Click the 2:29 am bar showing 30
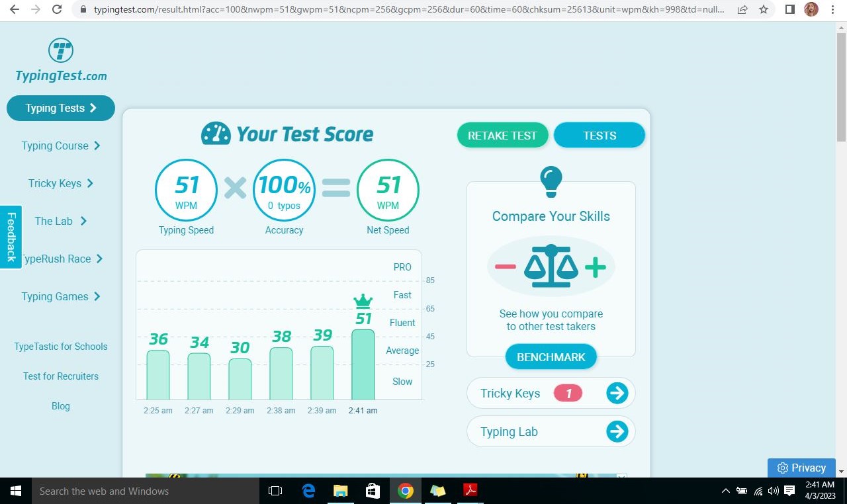This screenshot has height=504, width=847. pos(240,379)
